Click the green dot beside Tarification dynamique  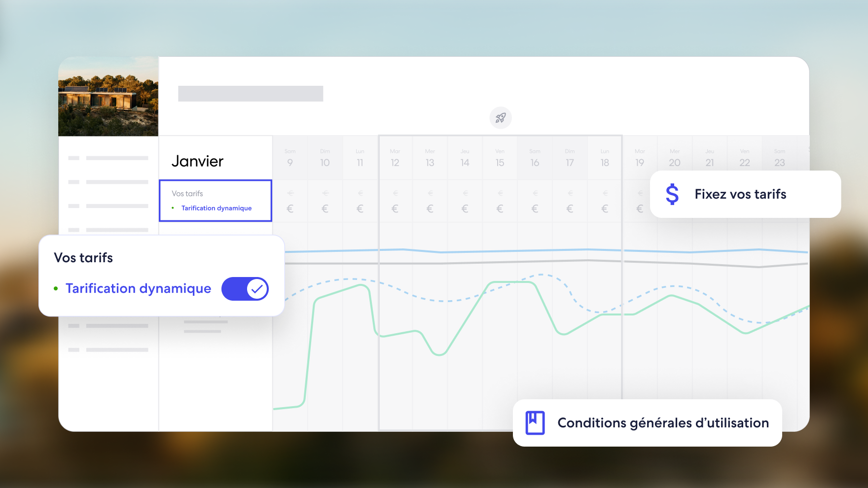tap(56, 288)
